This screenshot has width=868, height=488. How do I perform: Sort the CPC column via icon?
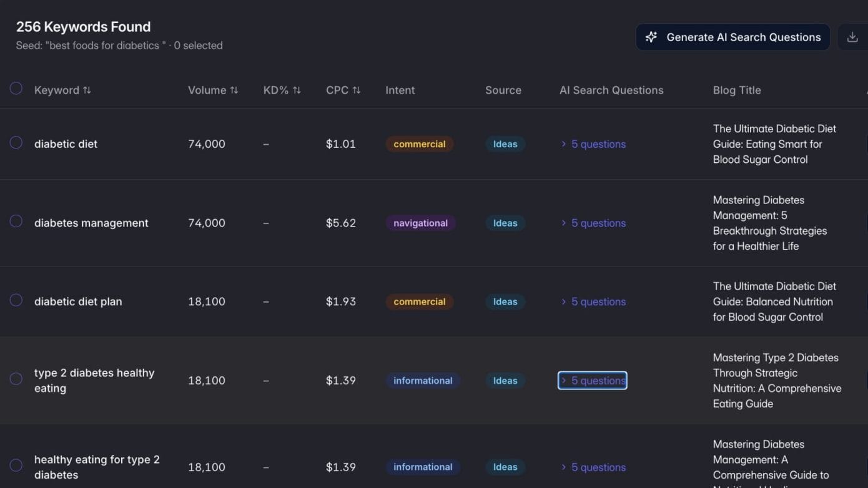pyautogui.click(x=356, y=90)
